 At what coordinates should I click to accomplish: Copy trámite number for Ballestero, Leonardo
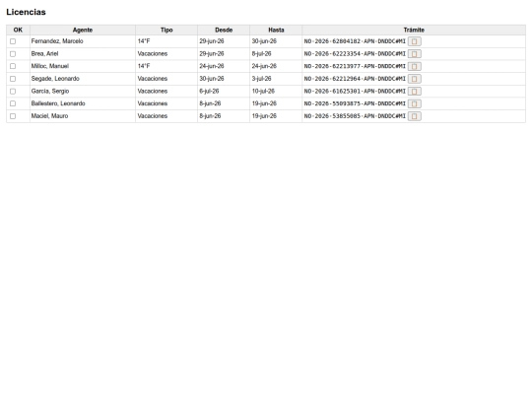pyautogui.click(x=414, y=103)
